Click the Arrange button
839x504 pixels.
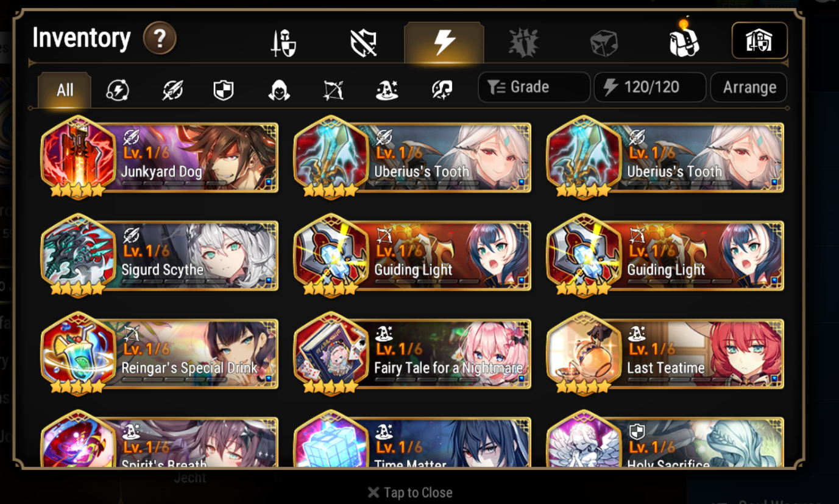749,87
